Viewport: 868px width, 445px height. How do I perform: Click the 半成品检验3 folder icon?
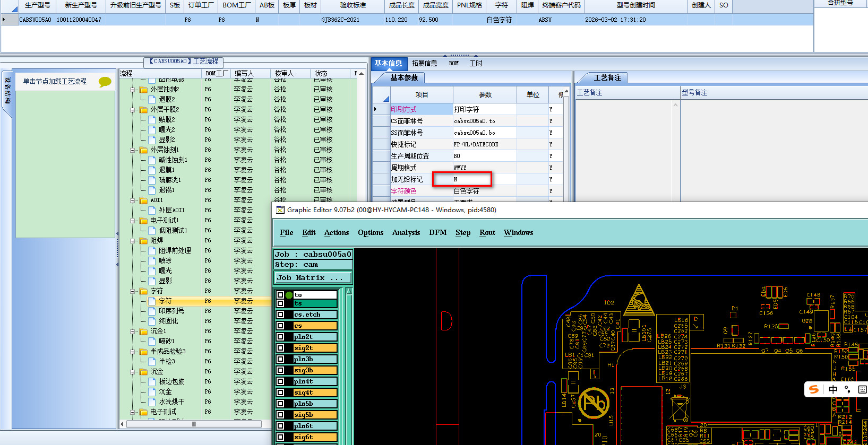143,352
